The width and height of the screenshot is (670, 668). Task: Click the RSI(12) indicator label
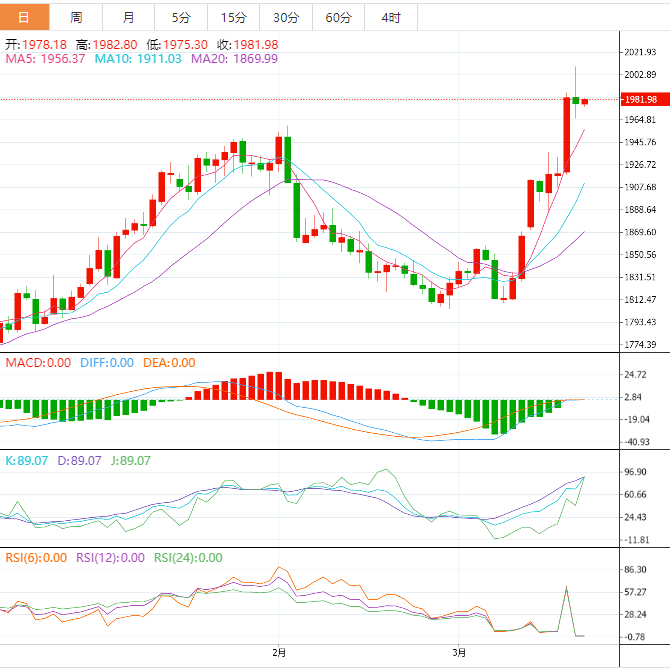tap(111, 558)
